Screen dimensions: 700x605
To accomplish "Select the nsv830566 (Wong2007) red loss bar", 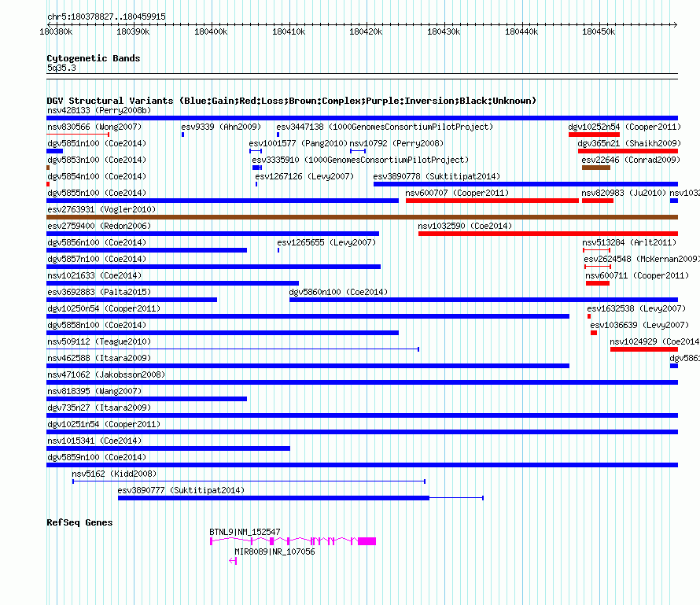I will tap(78, 134).
